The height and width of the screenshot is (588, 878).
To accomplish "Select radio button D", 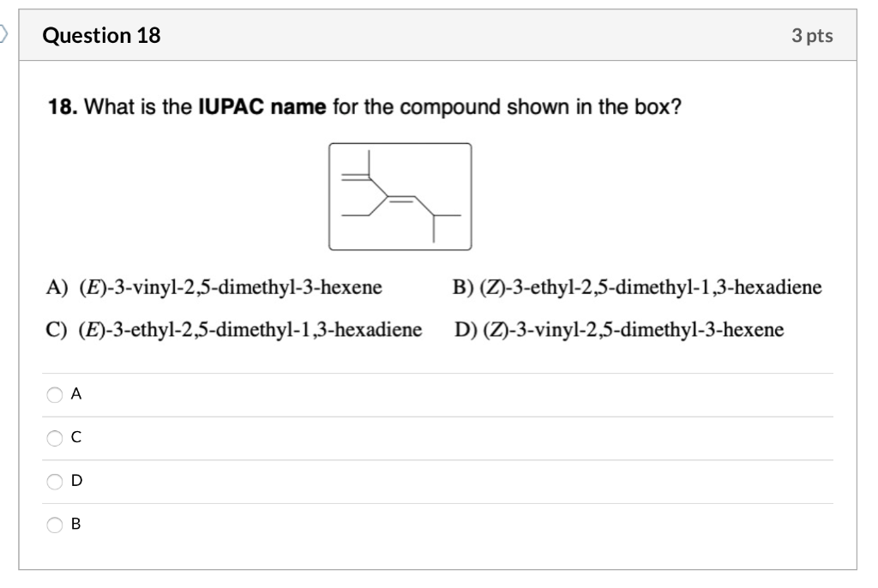I will tap(53, 482).
